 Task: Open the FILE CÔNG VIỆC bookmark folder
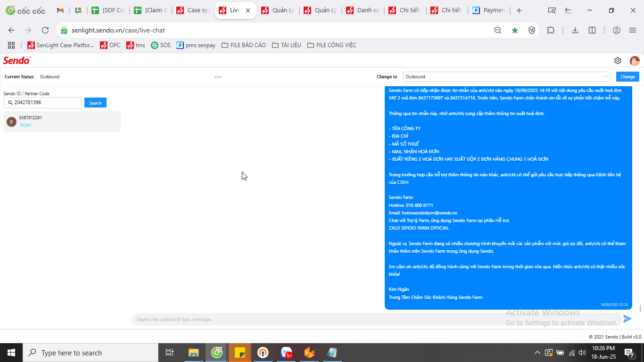(331, 45)
